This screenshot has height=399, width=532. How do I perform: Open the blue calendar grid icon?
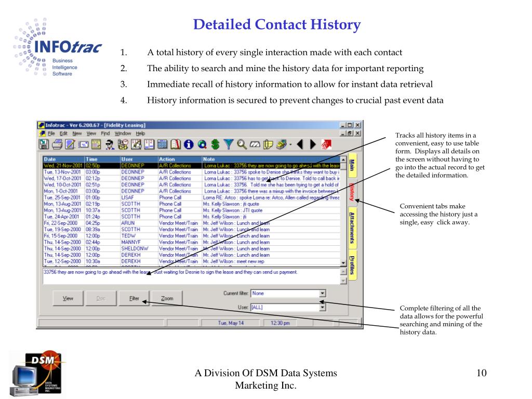[163, 144]
